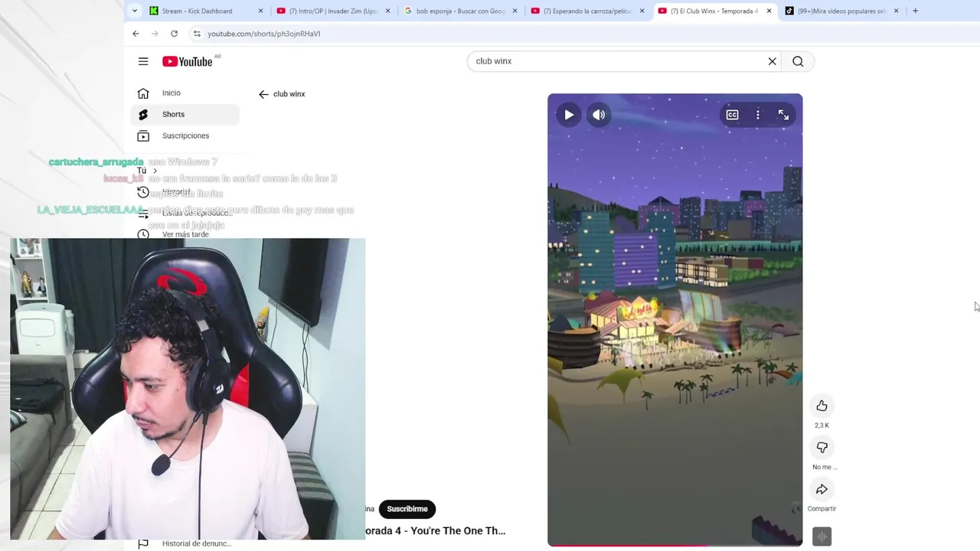Screen dimensions: 980x551
Task: Reload the page with the refresh icon
Action: (x=174, y=34)
